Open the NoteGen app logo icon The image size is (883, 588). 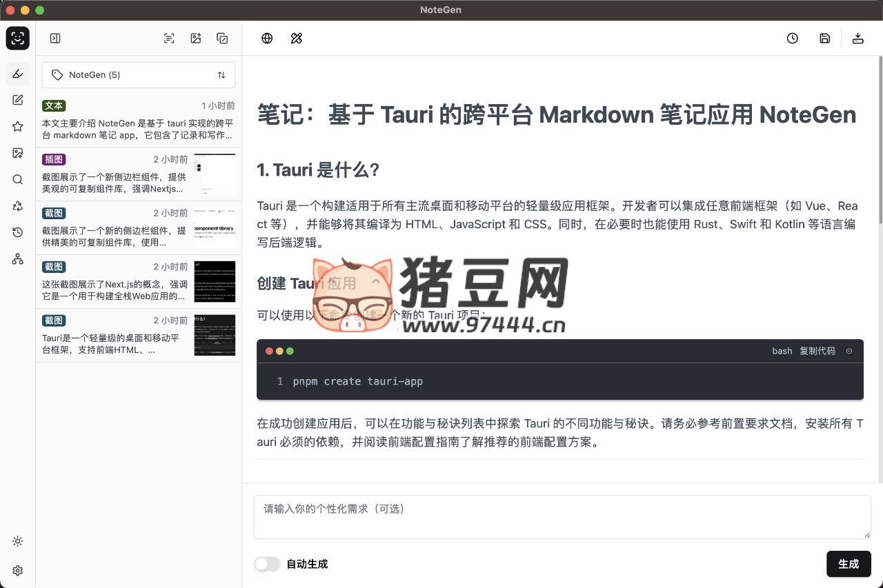tap(18, 39)
